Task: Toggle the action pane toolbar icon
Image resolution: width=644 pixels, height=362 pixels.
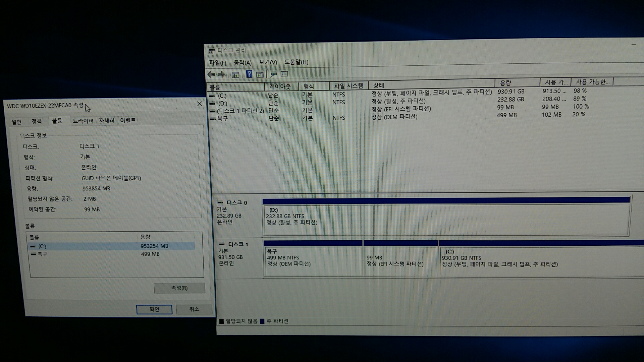Action: [260, 74]
